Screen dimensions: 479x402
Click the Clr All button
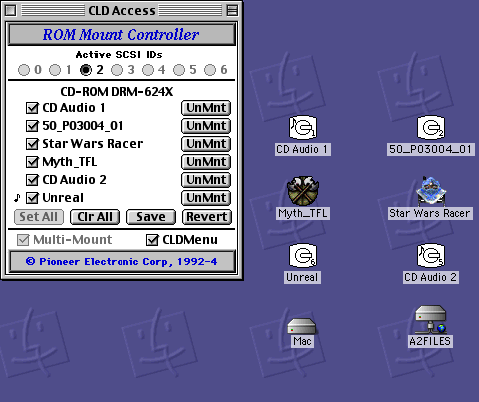pyautogui.click(x=95, y=217)
